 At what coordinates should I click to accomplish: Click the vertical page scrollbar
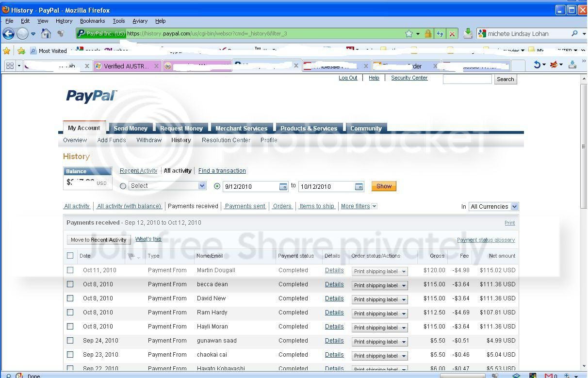tap(584, 146)
